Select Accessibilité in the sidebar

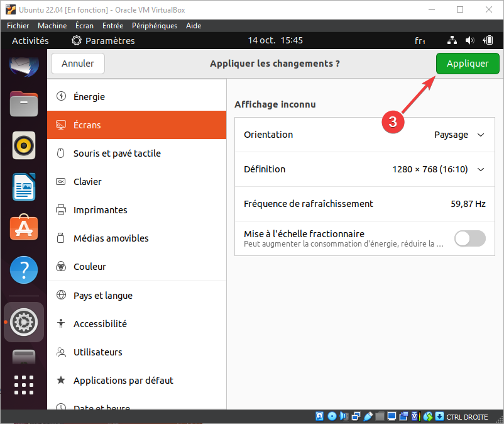click(x=136, y=323)
